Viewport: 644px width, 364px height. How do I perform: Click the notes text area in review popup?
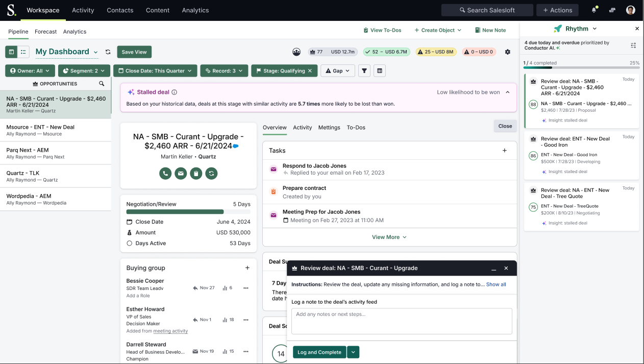[402, 321]
